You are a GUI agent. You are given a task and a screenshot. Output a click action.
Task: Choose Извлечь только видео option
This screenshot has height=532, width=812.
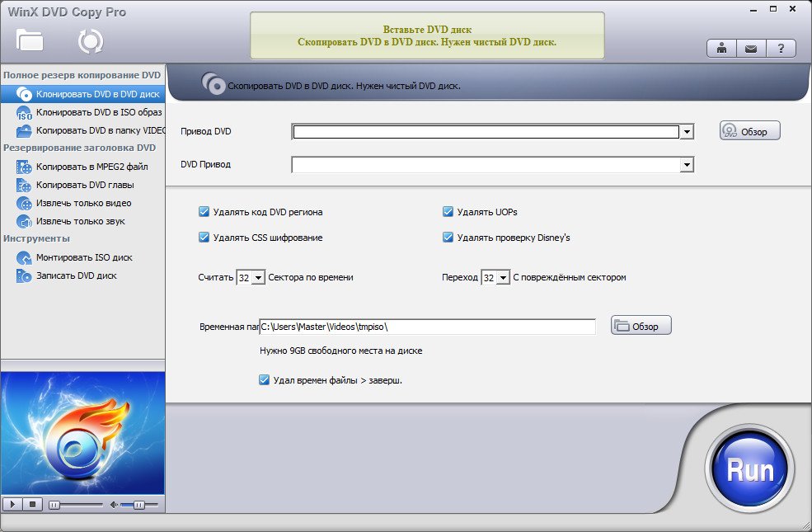click(x=83, y=203)
